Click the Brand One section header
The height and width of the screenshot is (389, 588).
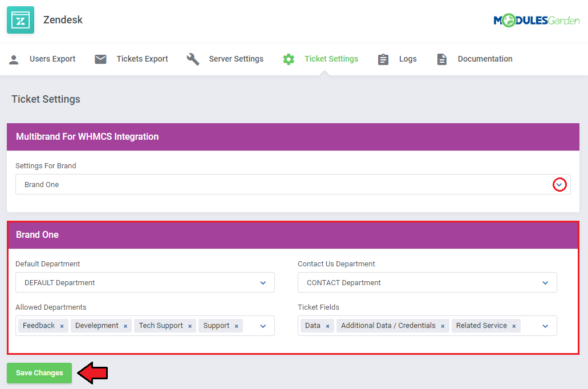(293, 235)
